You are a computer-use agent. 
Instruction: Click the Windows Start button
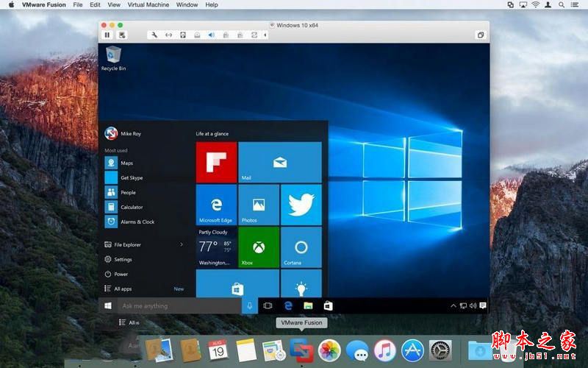pyautogui.click(x=108, y=305)
